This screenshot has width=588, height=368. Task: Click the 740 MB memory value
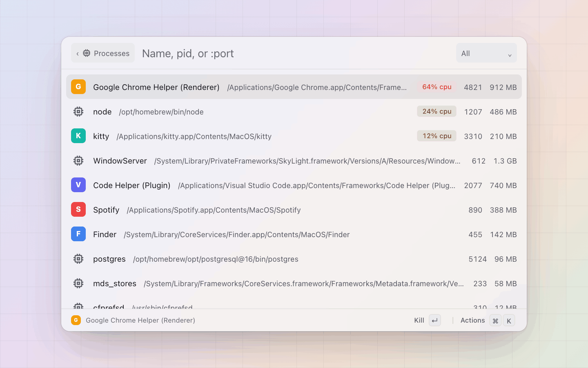(x=503, y=185)
